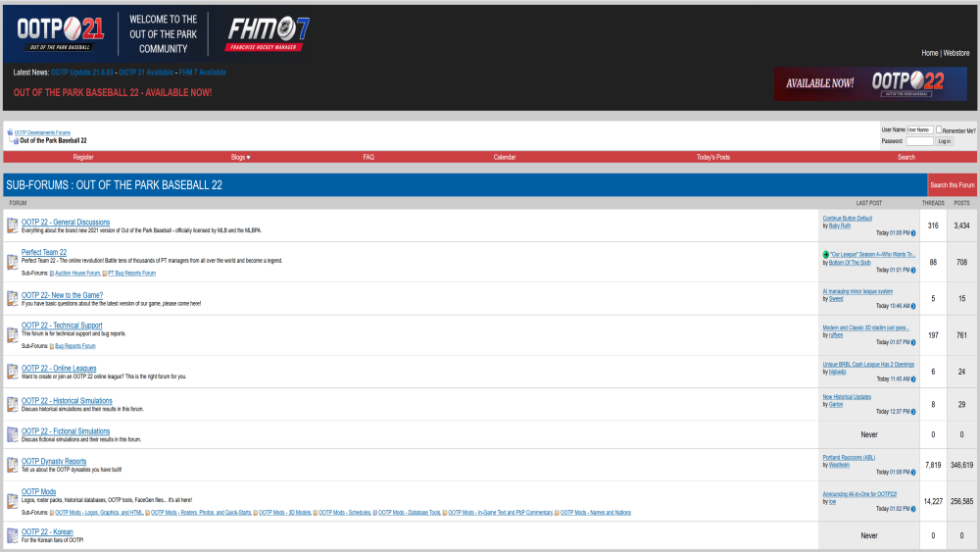Expand the Blogs dropdown menu

[x=241, y=157]
